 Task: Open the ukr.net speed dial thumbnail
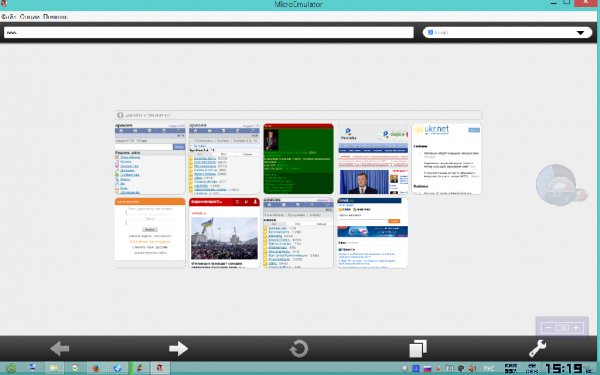(x=447, y=158)
